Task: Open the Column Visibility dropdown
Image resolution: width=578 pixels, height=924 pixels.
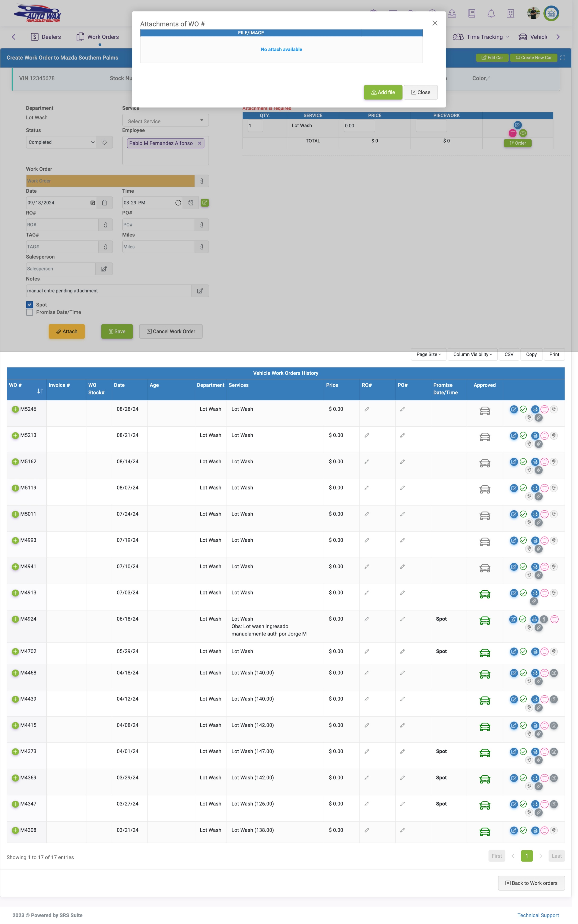Action: click(x=472, y=354)
